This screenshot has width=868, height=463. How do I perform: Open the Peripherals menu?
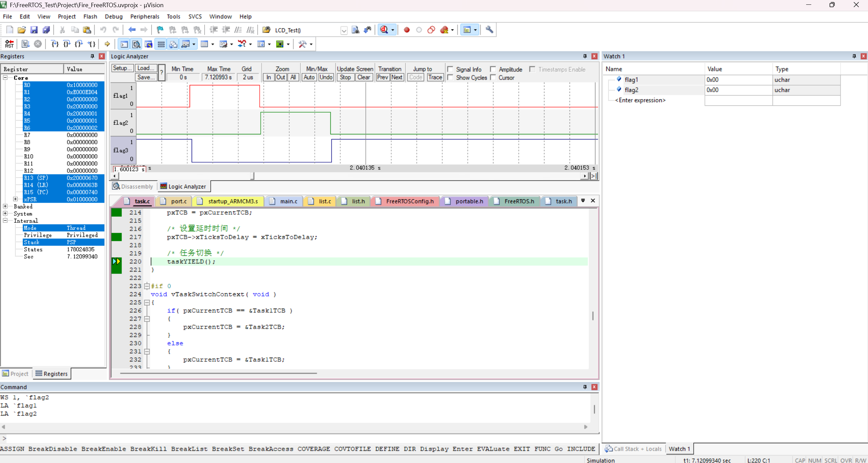point(144,16)
